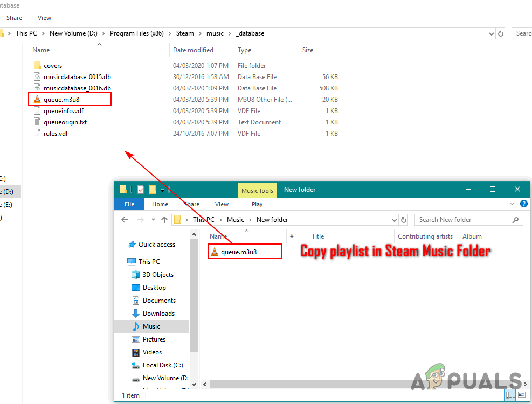Viewport: 532px width, 404px height.
Task: Expand address history dropdown in New folder window
Action: pyautogui.click(x=394, y=220)
